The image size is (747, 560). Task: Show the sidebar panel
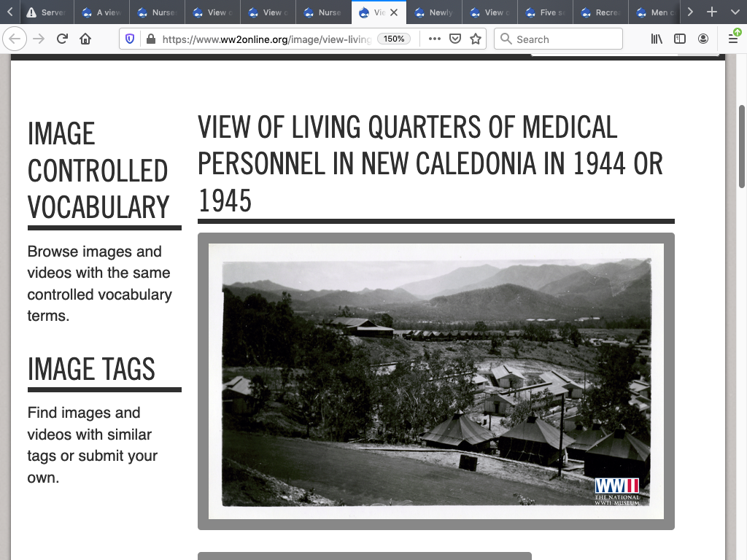click(680, 39)
